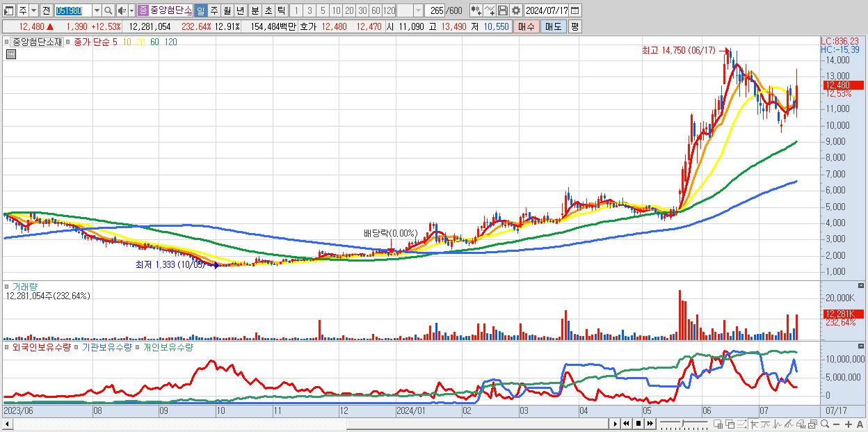Select interval 30 button

362,10
